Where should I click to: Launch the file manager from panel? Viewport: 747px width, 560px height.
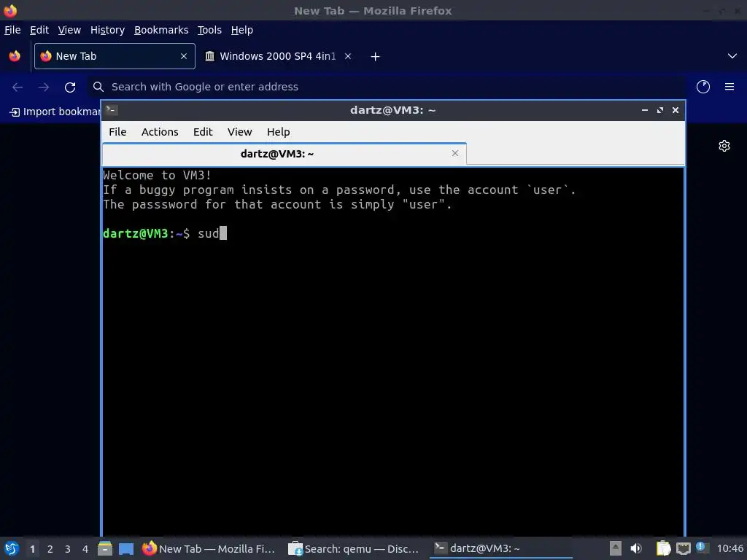pyautogui.click(x=105, y=548)
